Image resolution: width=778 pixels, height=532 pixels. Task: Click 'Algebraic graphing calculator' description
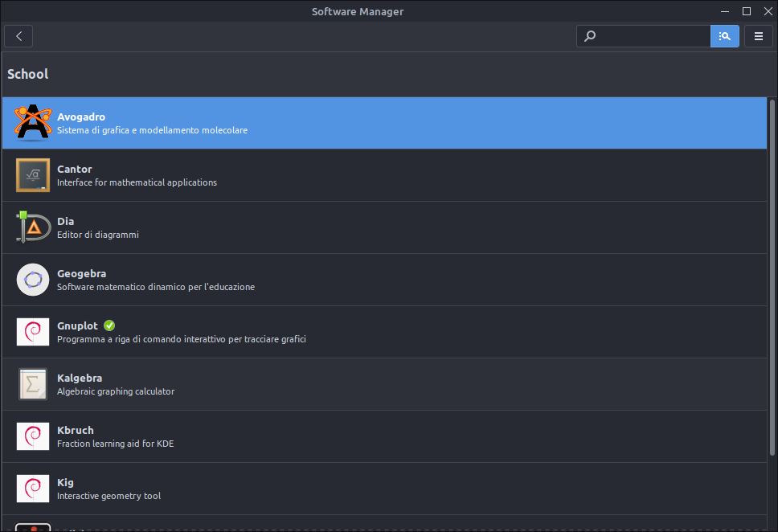click(116, 391)
